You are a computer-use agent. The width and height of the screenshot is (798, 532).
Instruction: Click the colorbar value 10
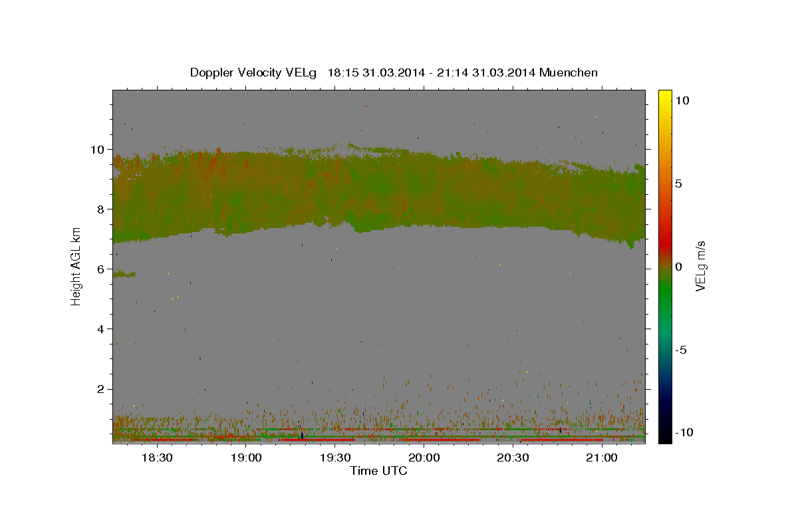tap(682, 100)
